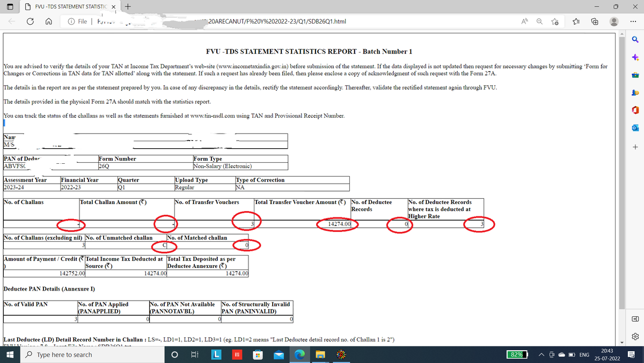Click the Assessment Year value '2023-24'
Screen dimensions: 644x363
click(x=14, y=187)
